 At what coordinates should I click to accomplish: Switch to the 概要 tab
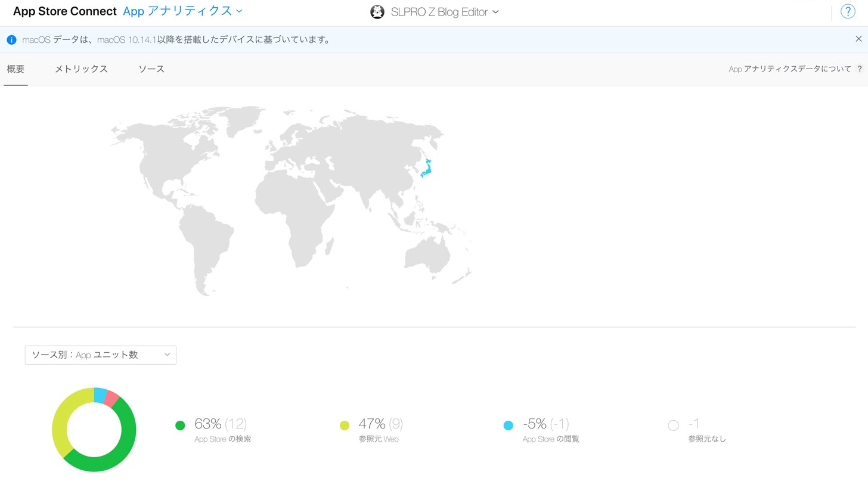click(x=15, y=69)
